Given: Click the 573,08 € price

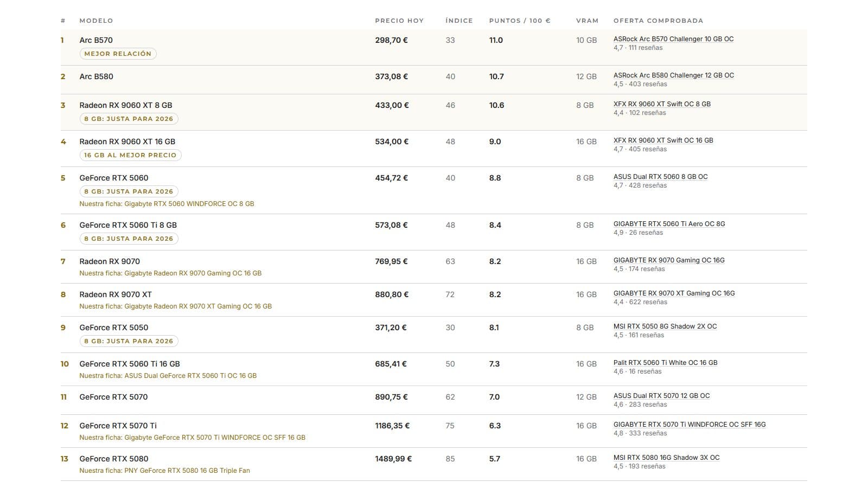Looking at the screenshot, I should (x=392, y=225).
